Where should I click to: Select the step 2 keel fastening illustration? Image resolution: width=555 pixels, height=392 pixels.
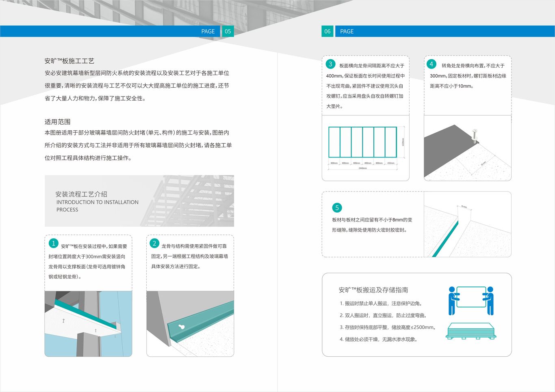coord(190,324)
